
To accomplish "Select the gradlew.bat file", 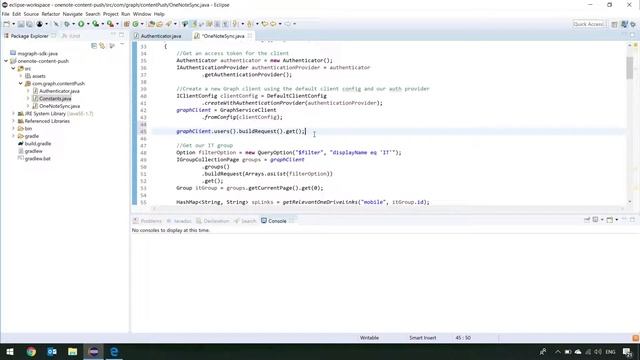I will click(38, 158).
